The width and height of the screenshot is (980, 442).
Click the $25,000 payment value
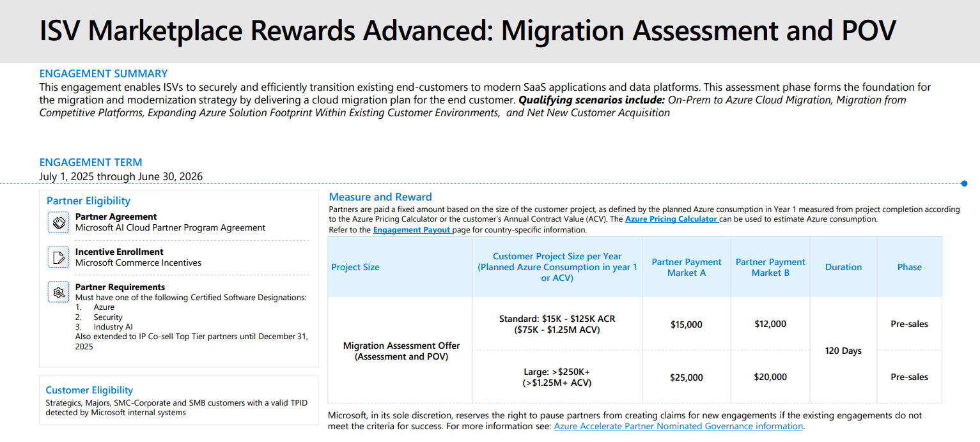687,377
